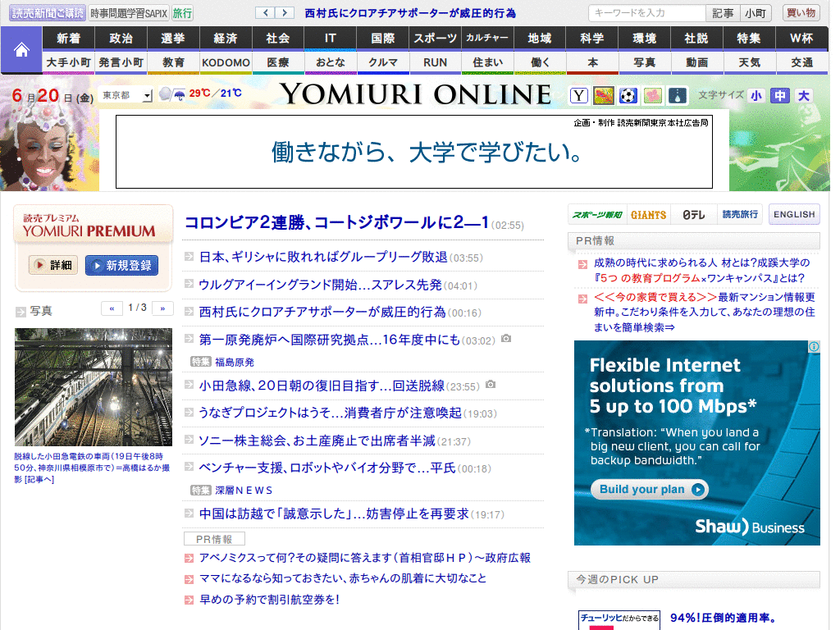The height and width of the screenshot is (630, 840).
Task: Open the スポーツ報知 tab
Action: pos(597,215)
